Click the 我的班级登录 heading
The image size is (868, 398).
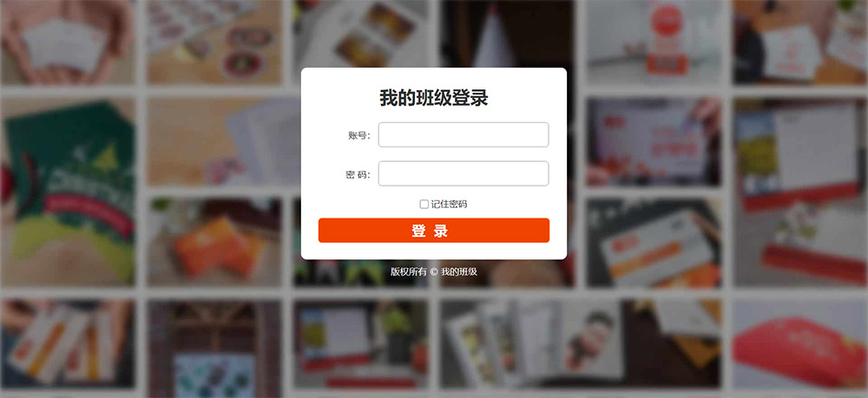point(434,98)
